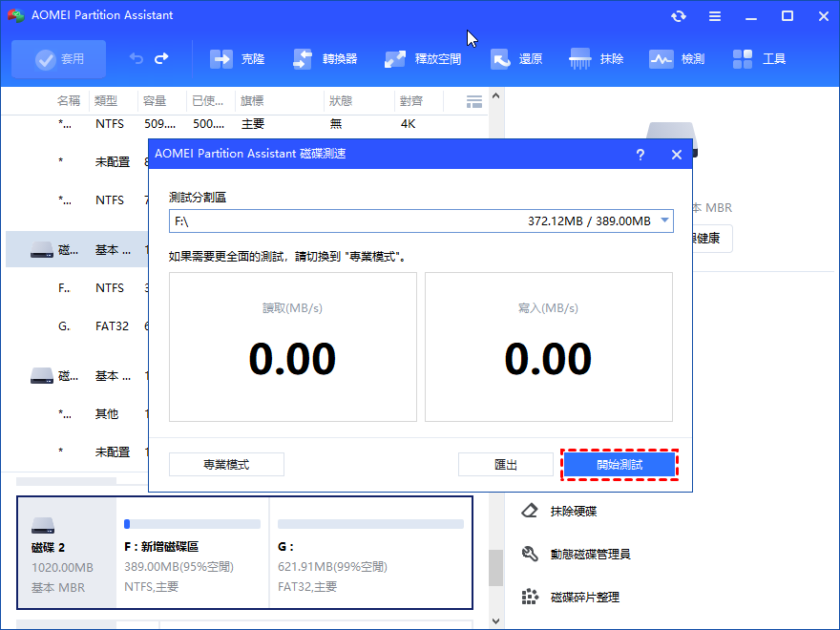The width and height of the screenshot is (840, 630).
Task: Open the Test (檢測) tool
Action: point(677,59)
